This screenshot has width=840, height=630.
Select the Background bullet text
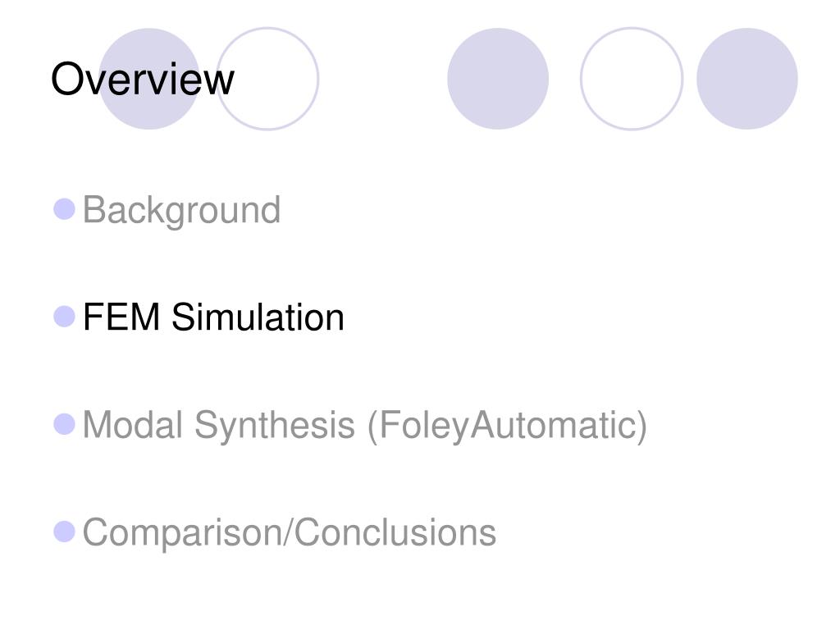point(181,211)
